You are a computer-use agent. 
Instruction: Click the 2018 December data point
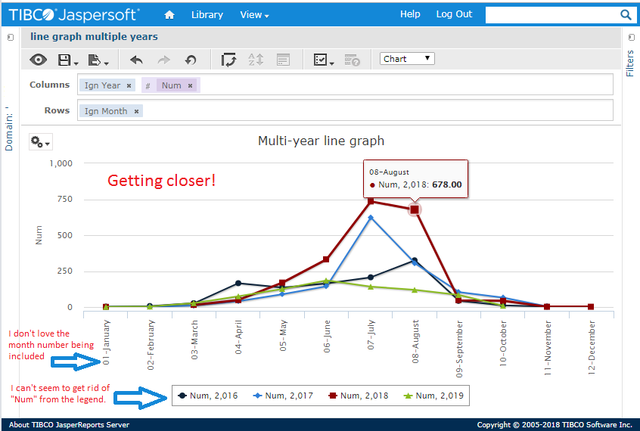(591, 307)
